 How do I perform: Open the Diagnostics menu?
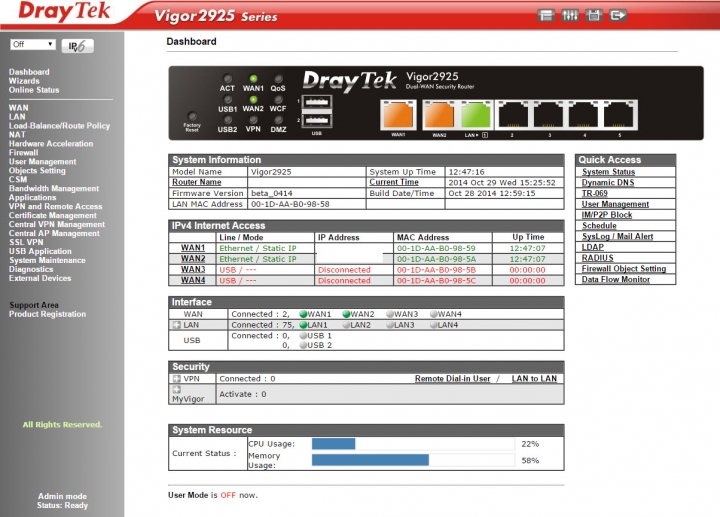(31, 269)
